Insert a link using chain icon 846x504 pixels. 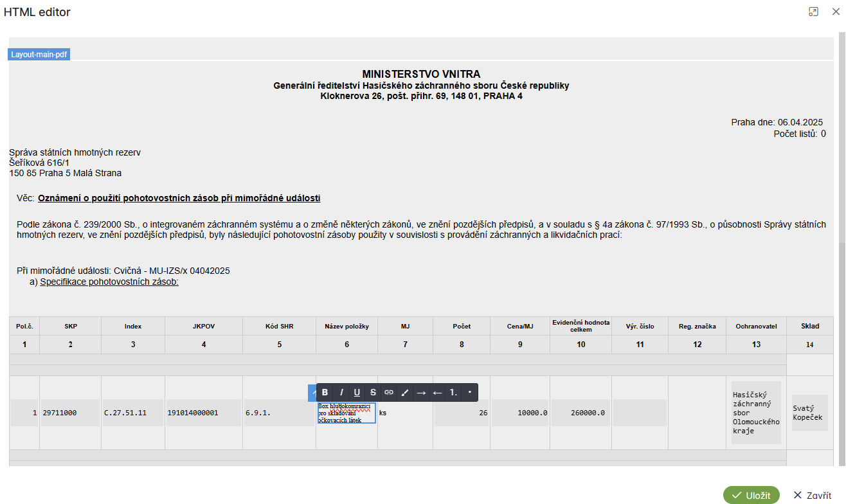(x=389, y=392)
